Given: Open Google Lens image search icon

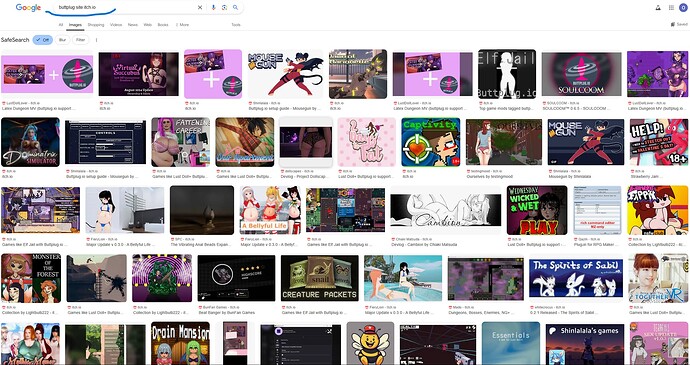Looking at the screenshot, I should click(224, 7).
